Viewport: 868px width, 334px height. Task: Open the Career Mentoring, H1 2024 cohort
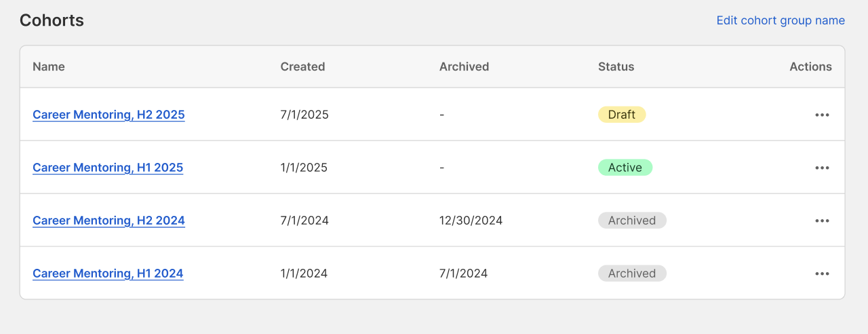pos(108,274)
